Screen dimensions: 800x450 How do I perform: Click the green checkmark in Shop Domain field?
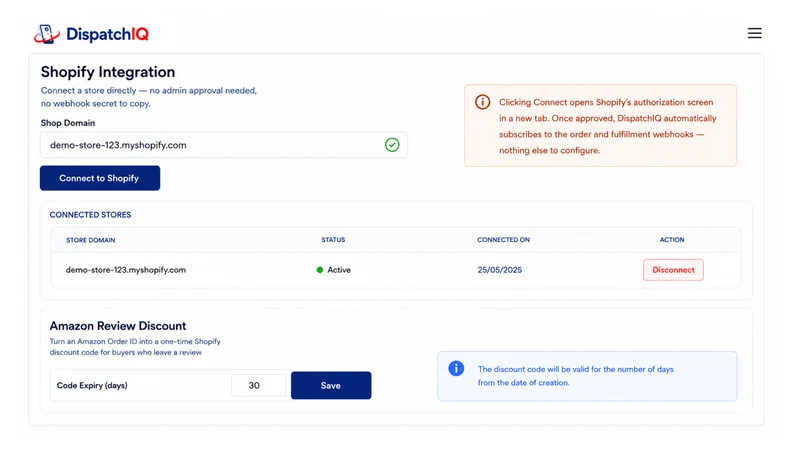[x=392, y=145]
